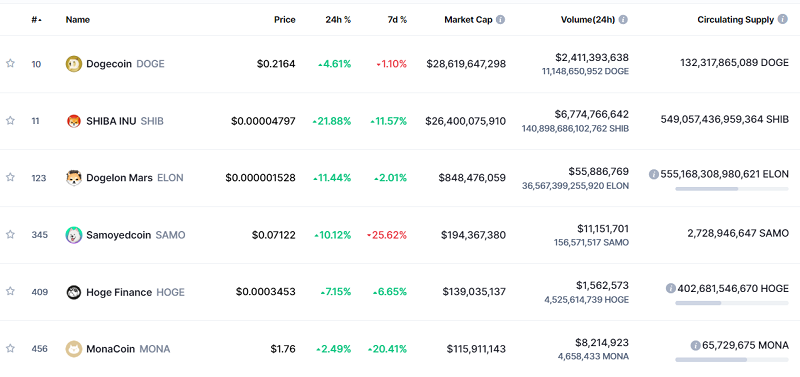Image resolution: width=800 pixels, height=377 pixels.
Task: Click Dogecoin volume $2,411,393,638
Action: 592,57
